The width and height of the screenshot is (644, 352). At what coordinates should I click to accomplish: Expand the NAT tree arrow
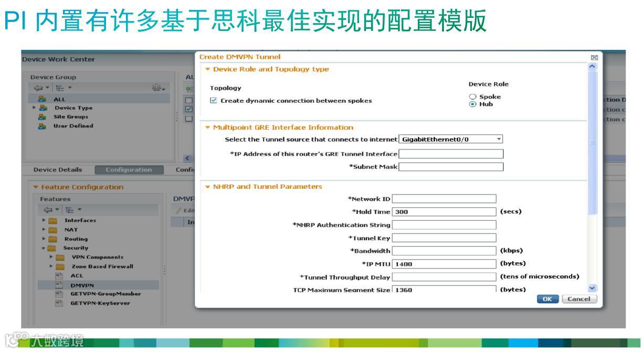[44, 230]
